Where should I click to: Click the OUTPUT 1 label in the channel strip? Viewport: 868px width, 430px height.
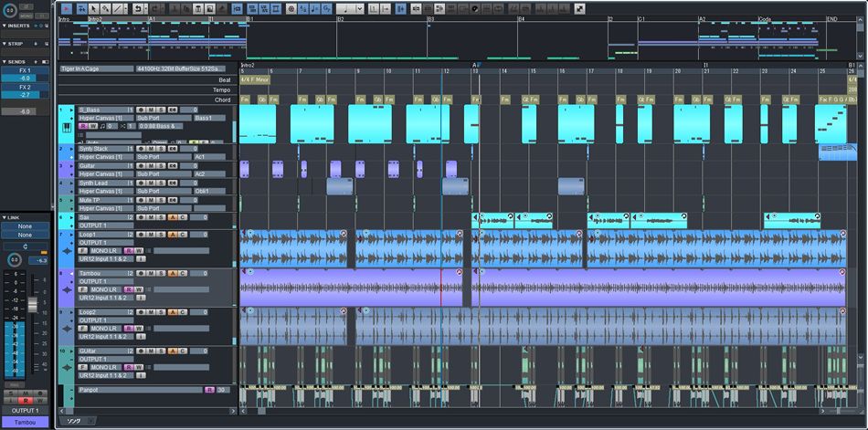(x=26, y=410)
